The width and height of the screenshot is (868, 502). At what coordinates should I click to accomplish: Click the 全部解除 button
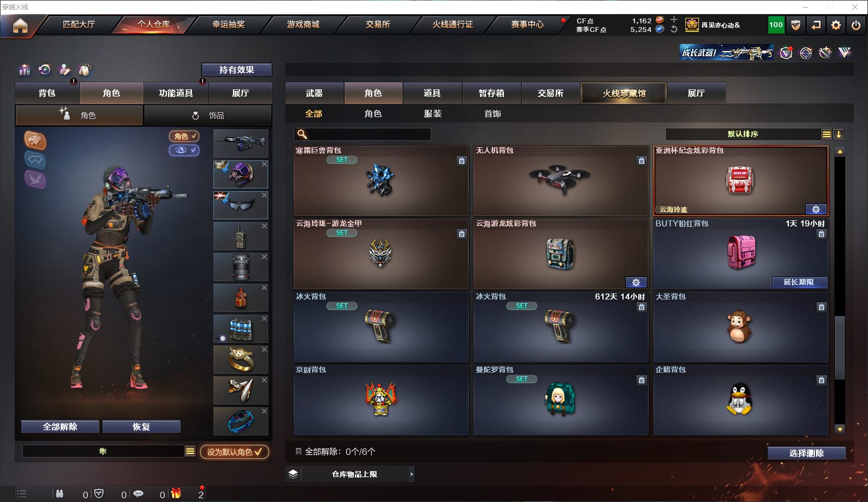60,427
